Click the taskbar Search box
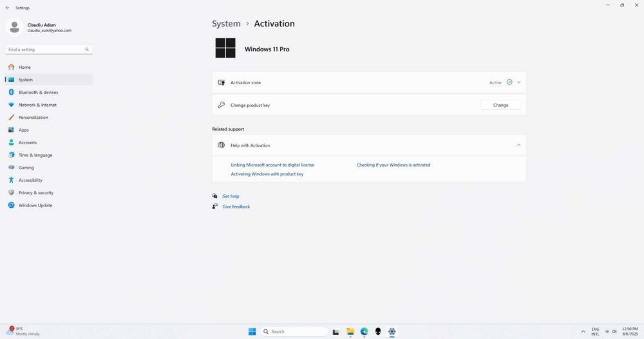This screenshot has width=644, height=339. pos(294,332)
